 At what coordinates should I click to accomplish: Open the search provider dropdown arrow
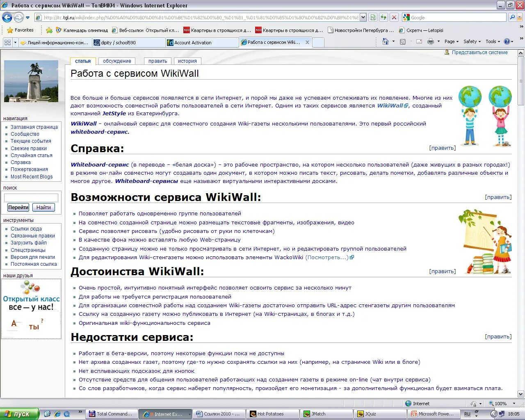520,17
